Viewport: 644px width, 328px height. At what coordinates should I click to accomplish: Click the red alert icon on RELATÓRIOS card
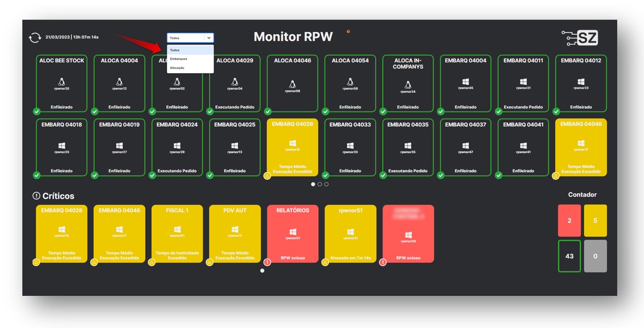pos(268,262)
